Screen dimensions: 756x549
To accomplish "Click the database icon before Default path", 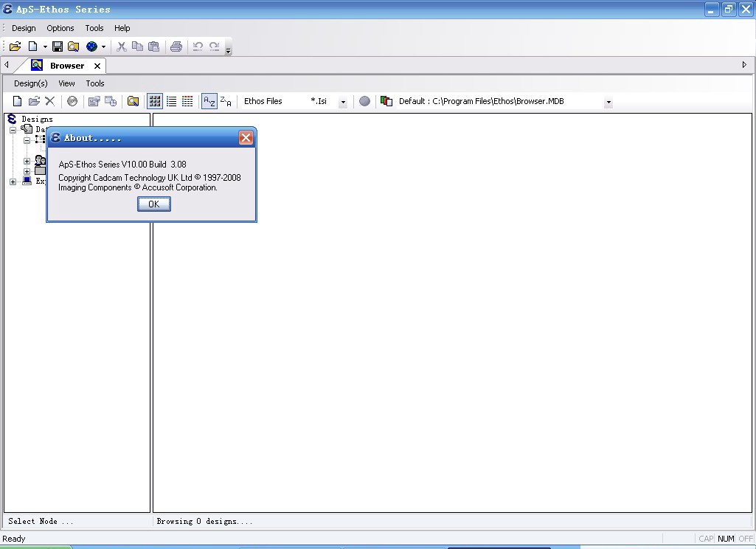I will [386, 101].
